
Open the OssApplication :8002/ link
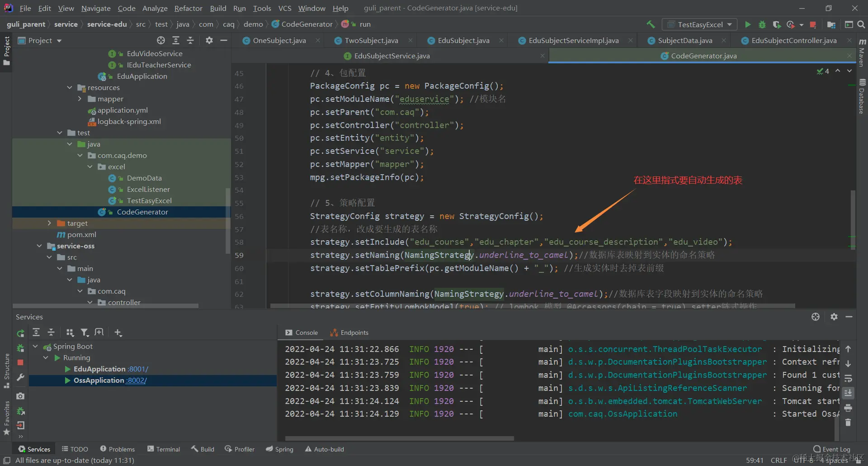point(136,380)
